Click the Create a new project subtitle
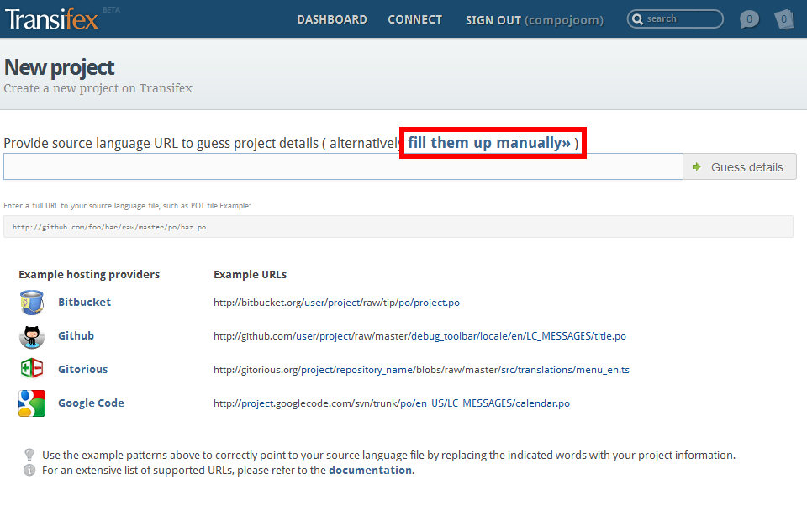 coord(98,88)
